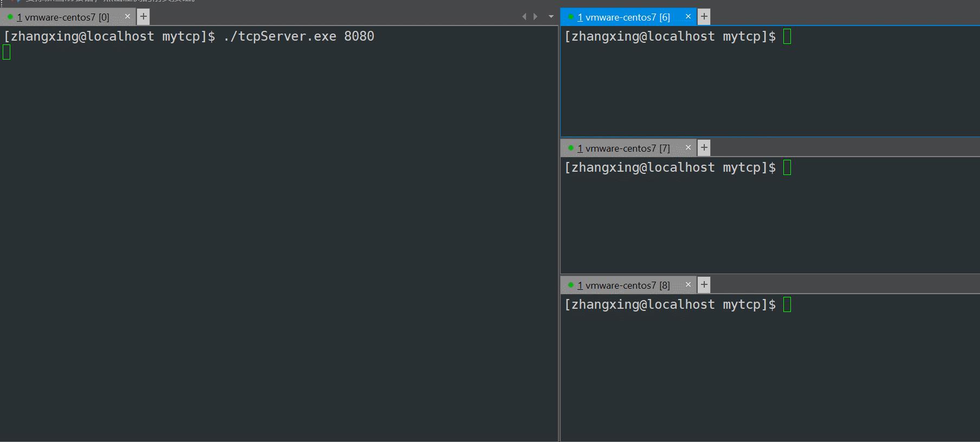
Task: Click green status dot on tab [6]
Action: [570, 17]
